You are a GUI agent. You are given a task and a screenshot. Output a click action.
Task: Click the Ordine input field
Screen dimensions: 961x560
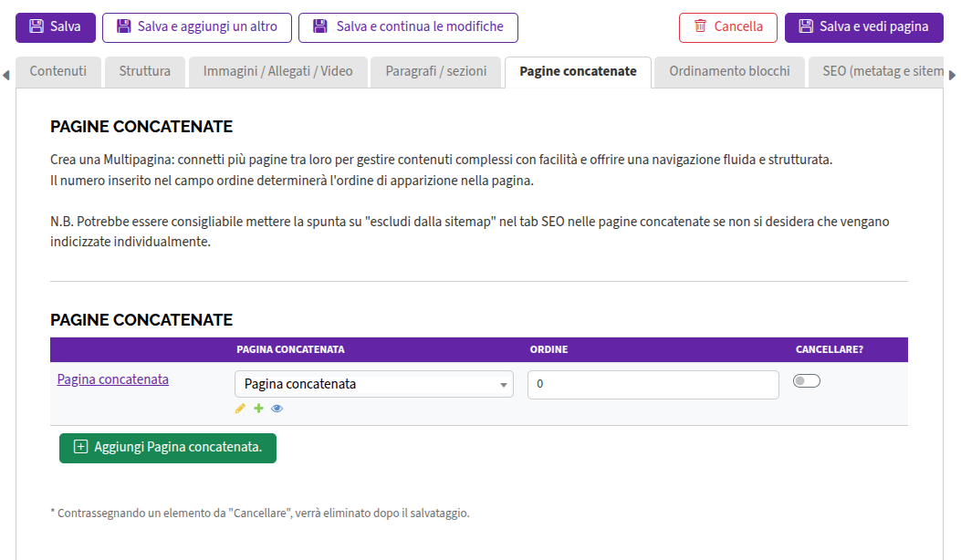[x=653, y=385]
